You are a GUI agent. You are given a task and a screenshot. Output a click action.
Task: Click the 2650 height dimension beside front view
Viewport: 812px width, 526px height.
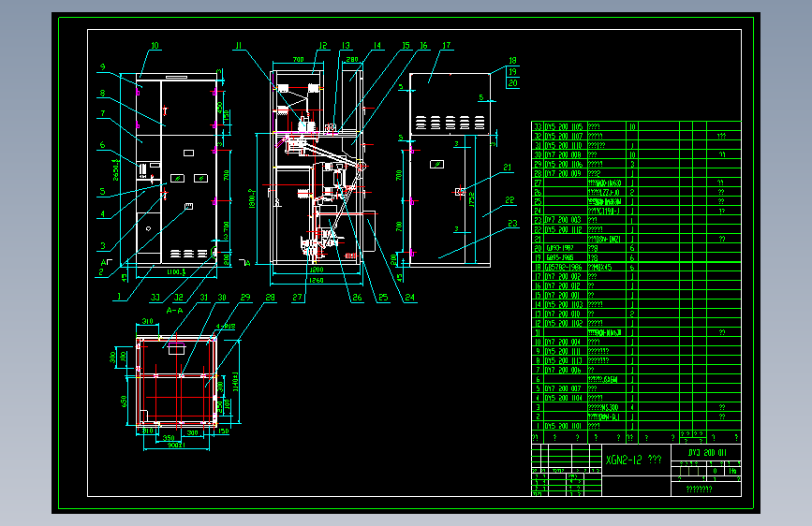(116, 169)
